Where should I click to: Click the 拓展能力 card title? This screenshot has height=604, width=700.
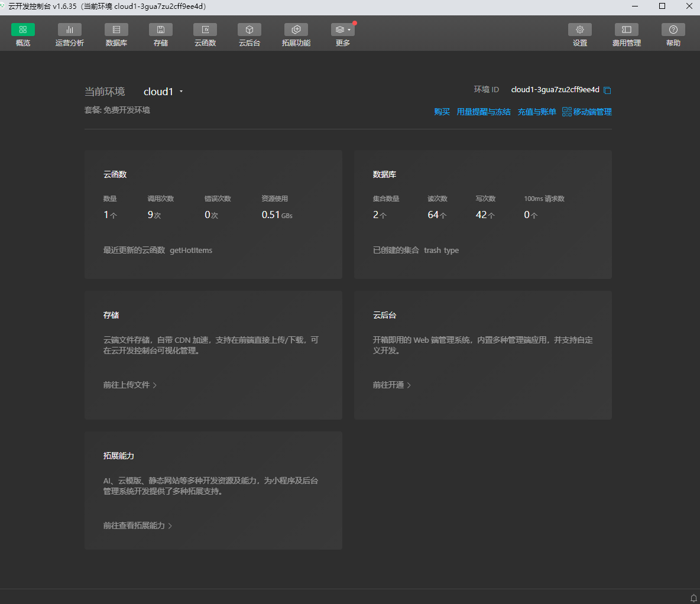click(x=119, y=456)
